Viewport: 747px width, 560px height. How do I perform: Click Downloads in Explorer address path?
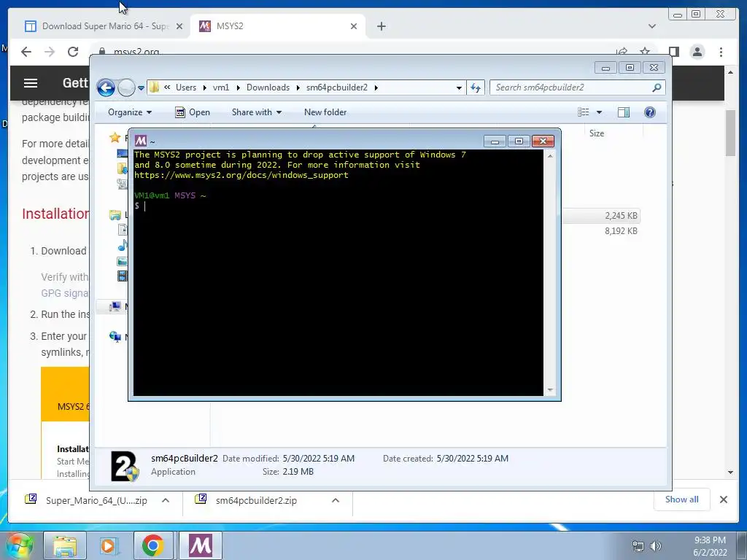pos(268,87)
